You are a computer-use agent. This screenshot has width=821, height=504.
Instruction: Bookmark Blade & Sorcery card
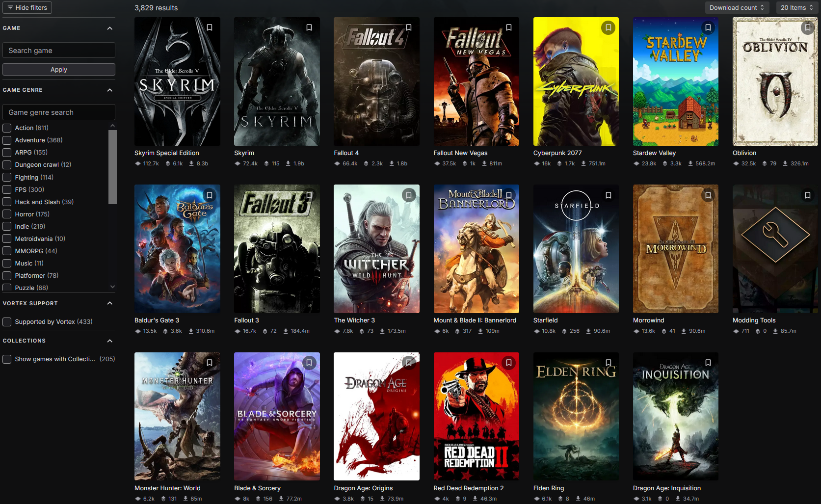[309, 363]
